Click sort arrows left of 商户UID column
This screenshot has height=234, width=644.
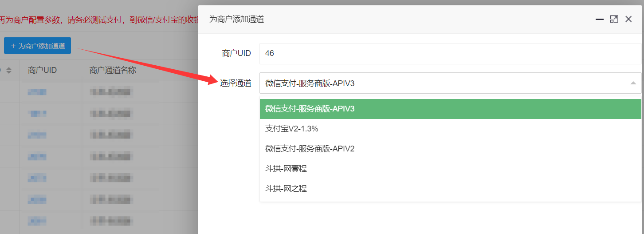click(9, 70)
